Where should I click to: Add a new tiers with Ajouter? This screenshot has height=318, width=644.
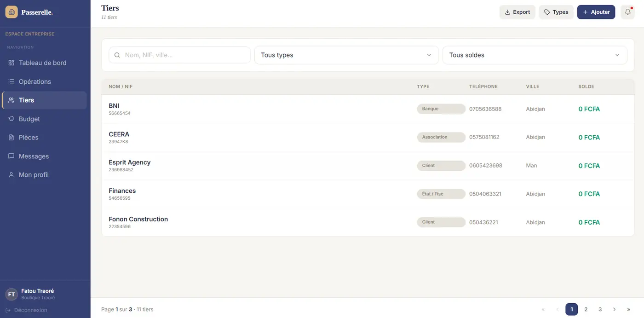click(x=596, y=12)
